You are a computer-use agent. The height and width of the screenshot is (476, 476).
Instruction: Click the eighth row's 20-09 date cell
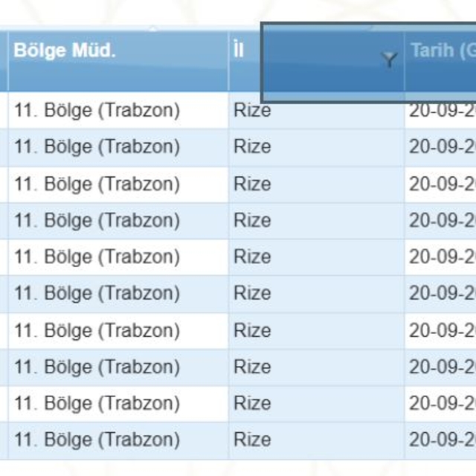[x=442, y=367]
